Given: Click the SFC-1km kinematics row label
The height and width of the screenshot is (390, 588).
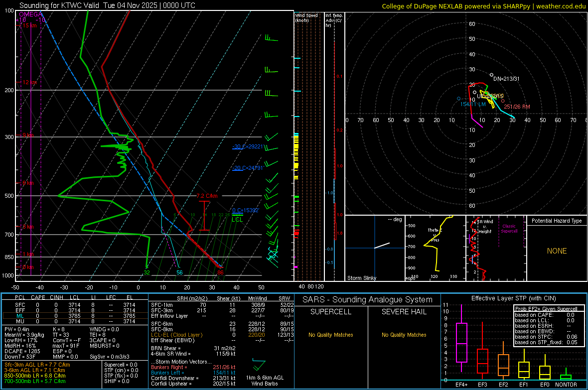Looking at the screenshot, I should (162, 305).
